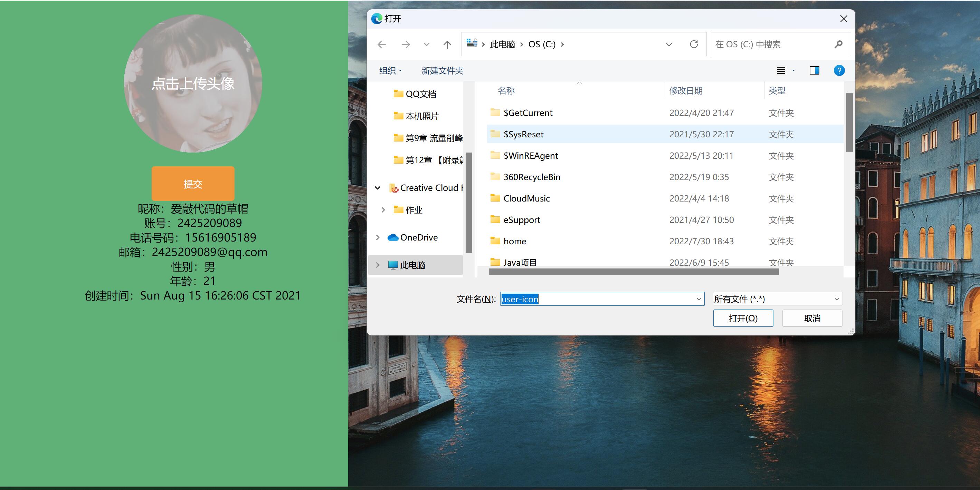Select the CloudMusic folder
Viewport: 980px width, 490px height.
(526, 198)
